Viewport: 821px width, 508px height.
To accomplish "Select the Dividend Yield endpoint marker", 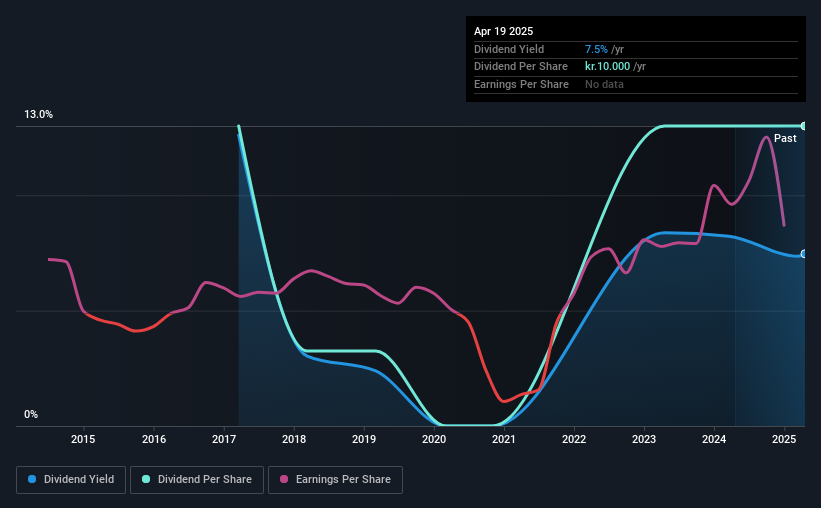I will click(x=804, y=254).
